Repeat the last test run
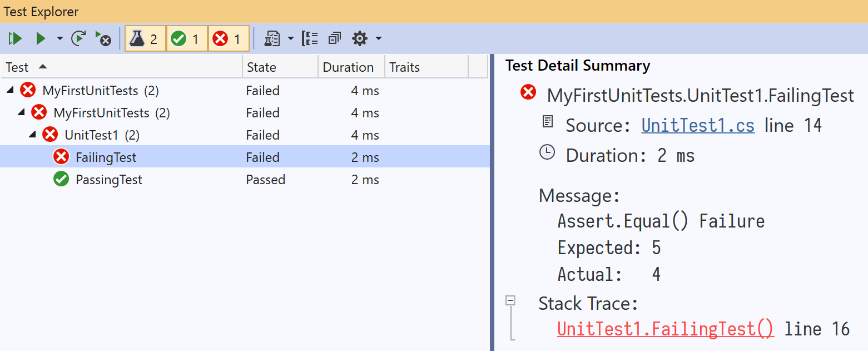The image size is (868, 351). point(78,39)
